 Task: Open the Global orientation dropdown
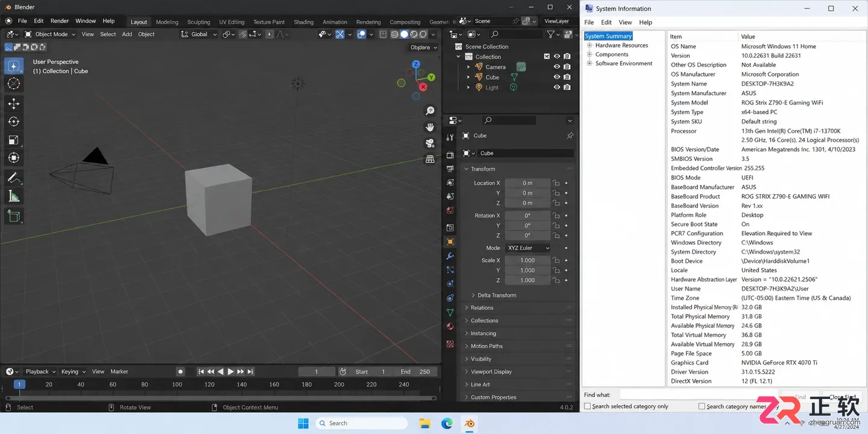pos(199,34)
